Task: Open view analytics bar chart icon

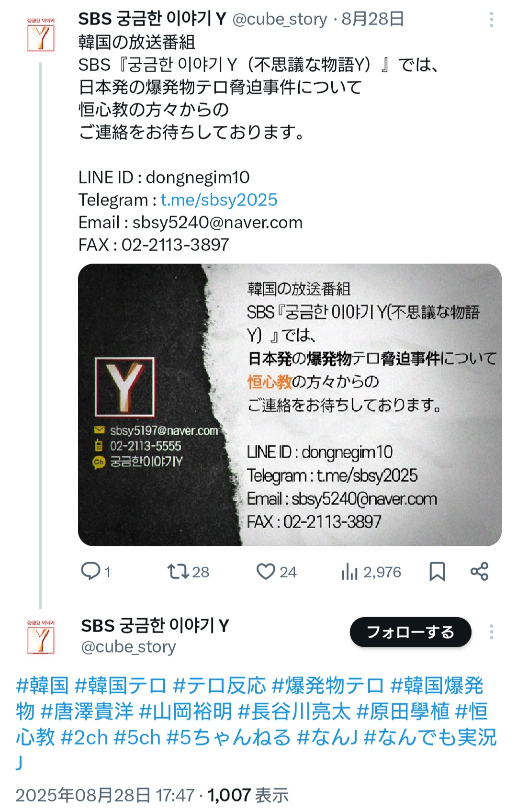Action: 349,571
